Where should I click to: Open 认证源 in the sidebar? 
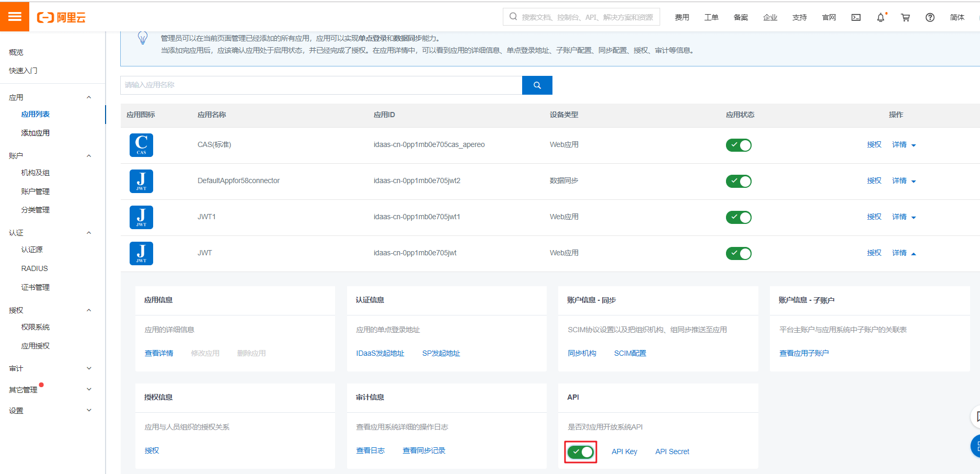click(32, 250)
